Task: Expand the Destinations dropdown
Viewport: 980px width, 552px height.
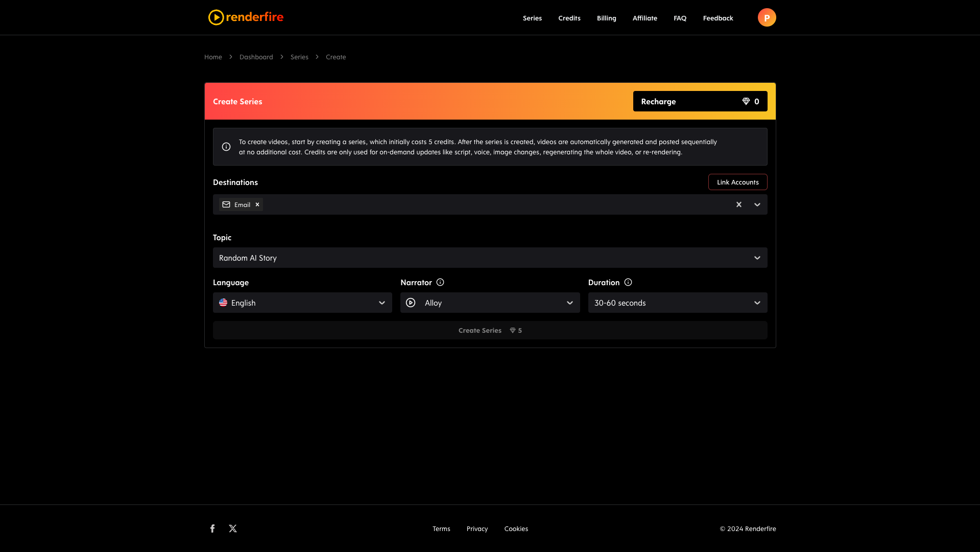Action: tap(757, 204)
